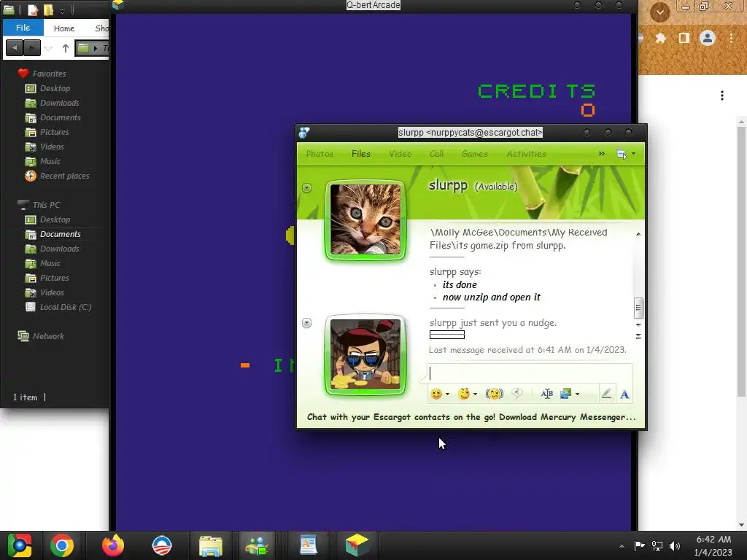The height and width of the screenshot is (560, 747).
Task: Open the document editor taskbar icon
Action: point(309,545)
